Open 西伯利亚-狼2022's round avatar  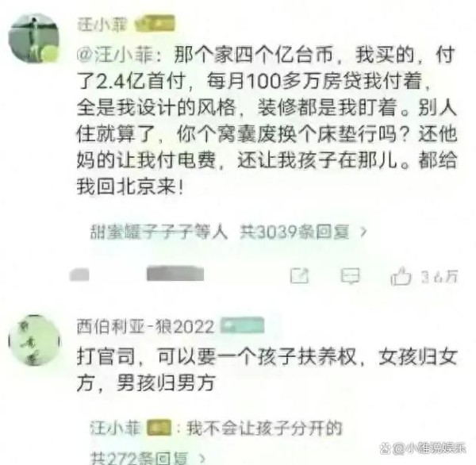(34, 340)
